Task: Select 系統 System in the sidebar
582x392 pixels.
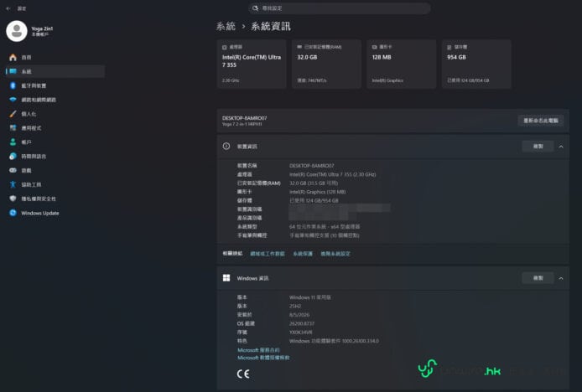Action: pyautogui.click(x=55, y=71)
